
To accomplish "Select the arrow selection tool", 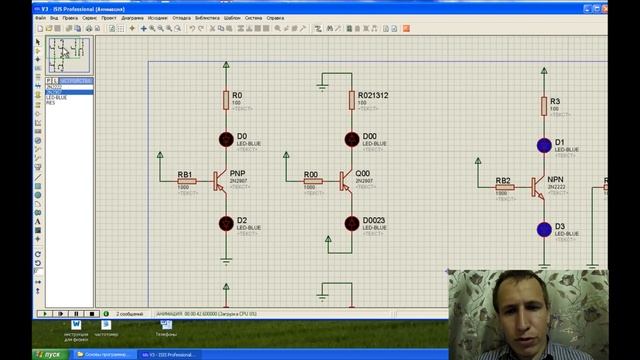I will [38, 42].
